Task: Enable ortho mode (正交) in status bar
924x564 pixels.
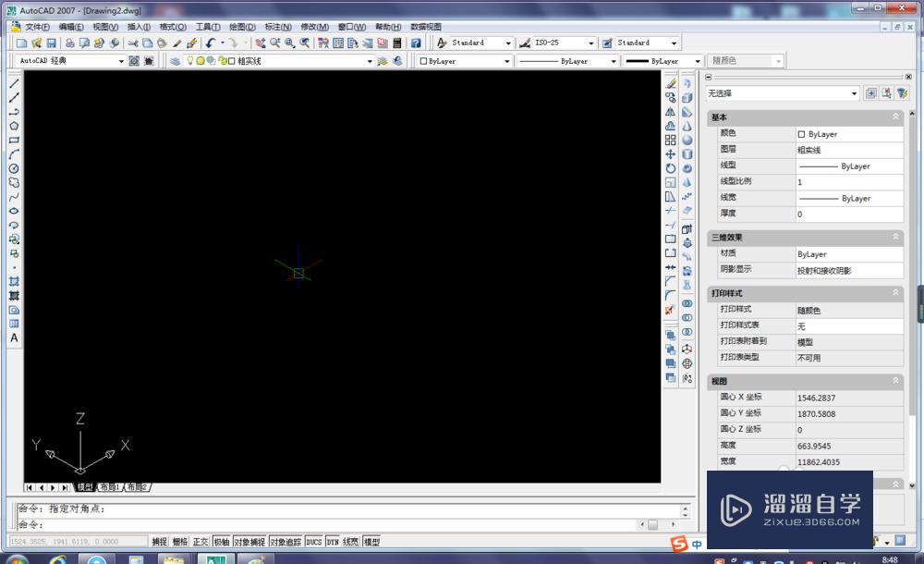Action: pos(201,541)
